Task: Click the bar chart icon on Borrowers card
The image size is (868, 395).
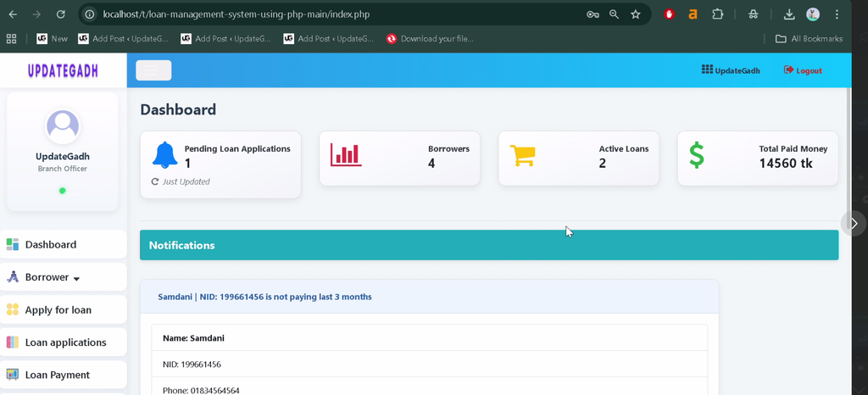Action: (x=346, y=155)
